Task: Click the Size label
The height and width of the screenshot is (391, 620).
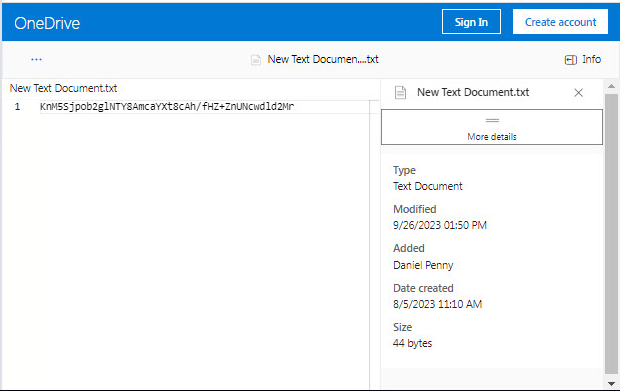Action: coord(403,327)
